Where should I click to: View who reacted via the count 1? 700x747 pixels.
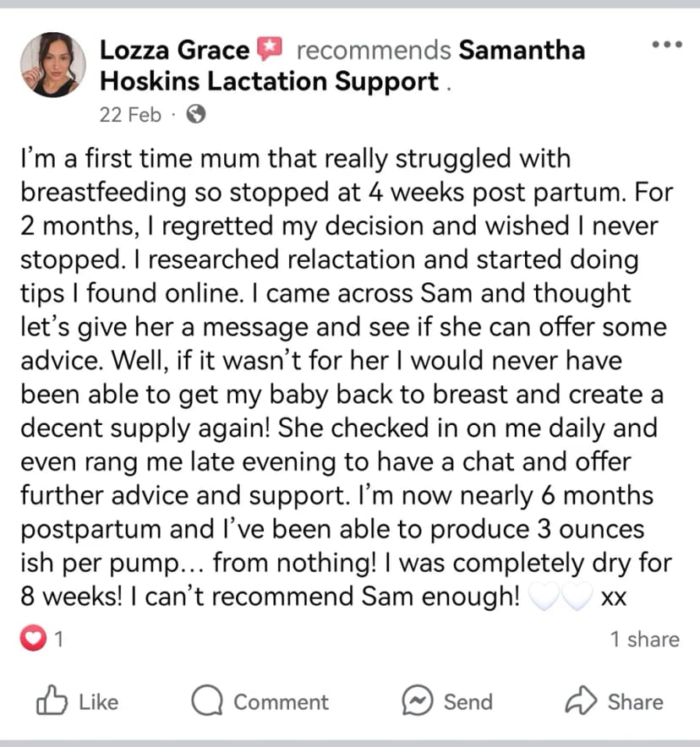(x=59, y=639)
